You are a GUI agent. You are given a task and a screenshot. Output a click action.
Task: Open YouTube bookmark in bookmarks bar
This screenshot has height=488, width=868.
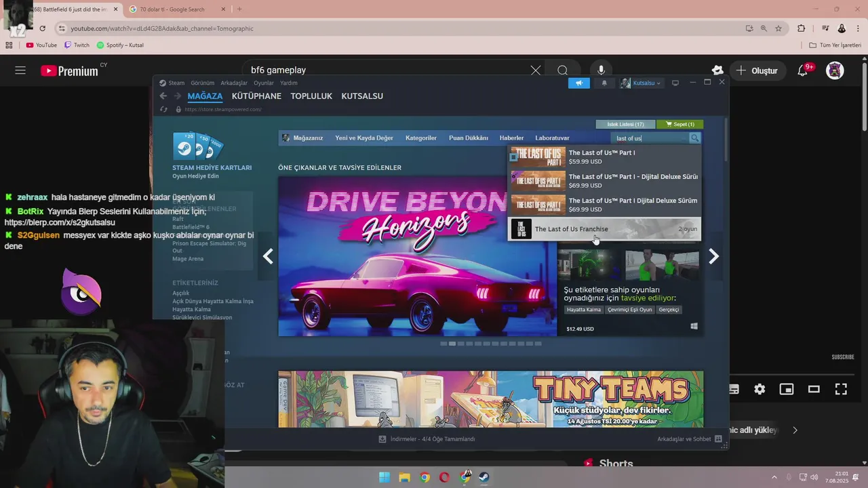(x=41, y=45)
